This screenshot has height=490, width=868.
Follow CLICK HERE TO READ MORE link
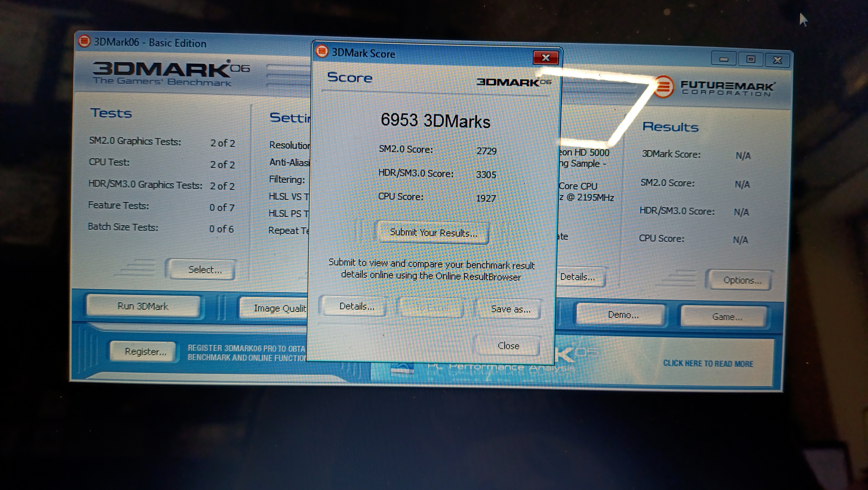[708, 363]
